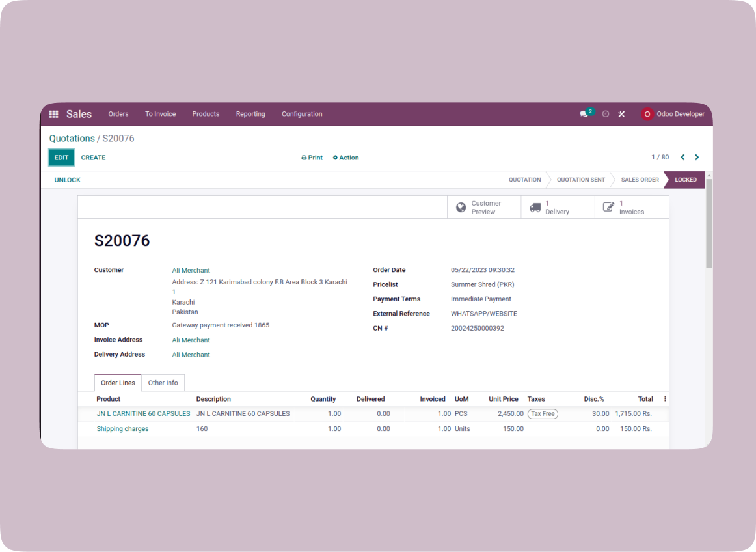Open the conversations chat icon
756x552 pixels.
pyautogui.click(x=584, y=114)
